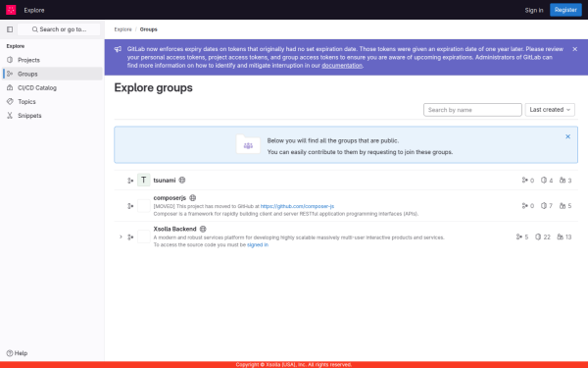
Task: Click subgroup icon left of tsunami
Action: (x=130, y=181)
